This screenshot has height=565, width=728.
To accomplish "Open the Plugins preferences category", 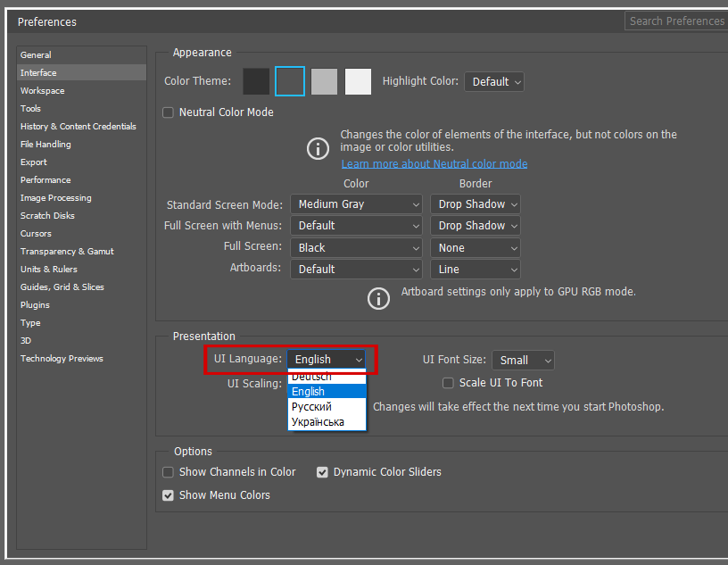I will point(82,305).
